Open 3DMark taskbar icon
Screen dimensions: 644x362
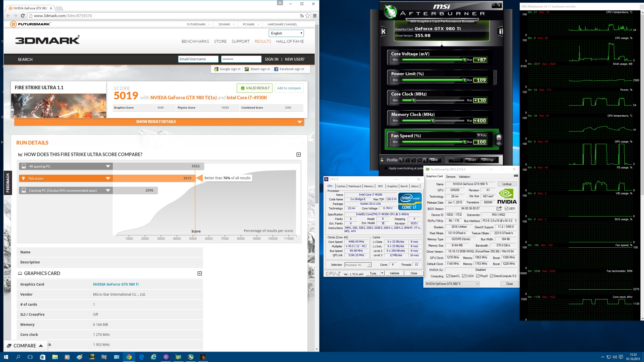203,357
